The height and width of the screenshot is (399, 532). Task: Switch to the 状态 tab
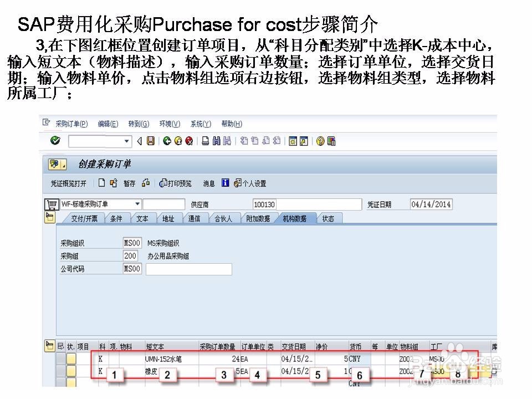328,218
